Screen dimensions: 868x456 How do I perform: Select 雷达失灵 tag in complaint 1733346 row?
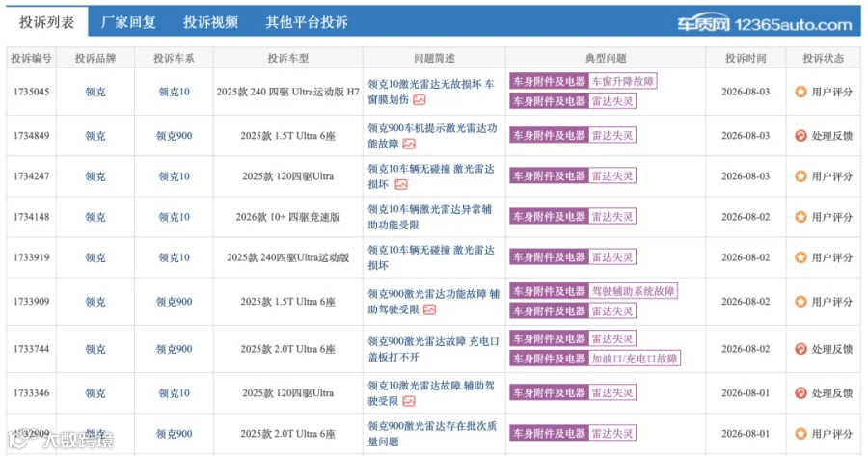(x=612, y=393)
